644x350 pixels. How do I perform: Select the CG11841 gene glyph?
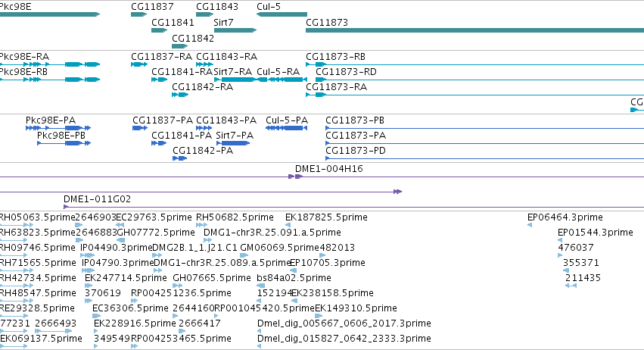(x=160, y=30)
